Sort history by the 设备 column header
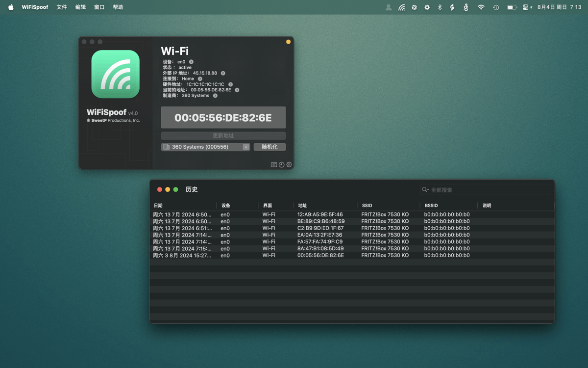 click(x=237, y=206)
